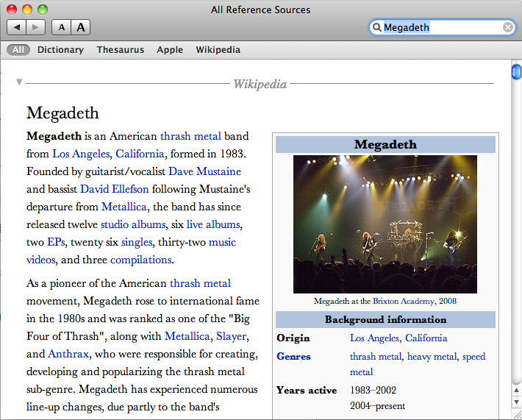Open thrash metal link in second paragraph
The image size is (522, 420).
(201, 283)
